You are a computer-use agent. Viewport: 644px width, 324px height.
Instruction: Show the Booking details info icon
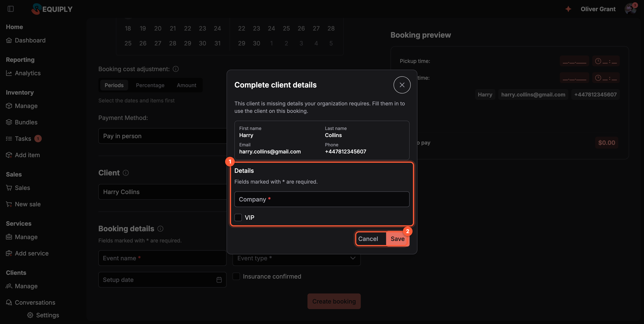(160, 229)
